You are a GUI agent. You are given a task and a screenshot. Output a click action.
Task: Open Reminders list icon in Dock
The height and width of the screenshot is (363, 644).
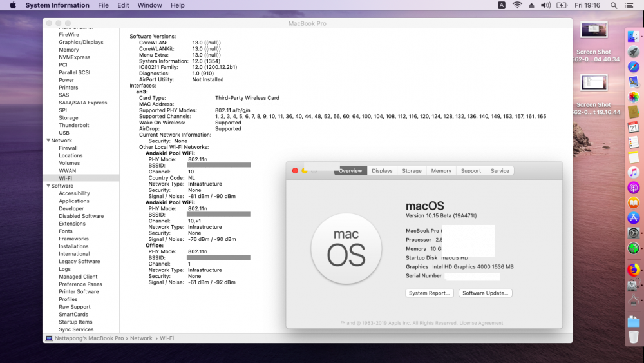coord(633,142)
